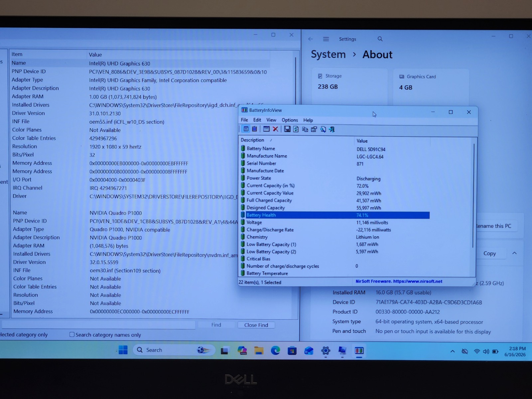This screenshot has width=532, height=399.
Task: Select the Manufacture Name row
Action: tap(335, 156)
